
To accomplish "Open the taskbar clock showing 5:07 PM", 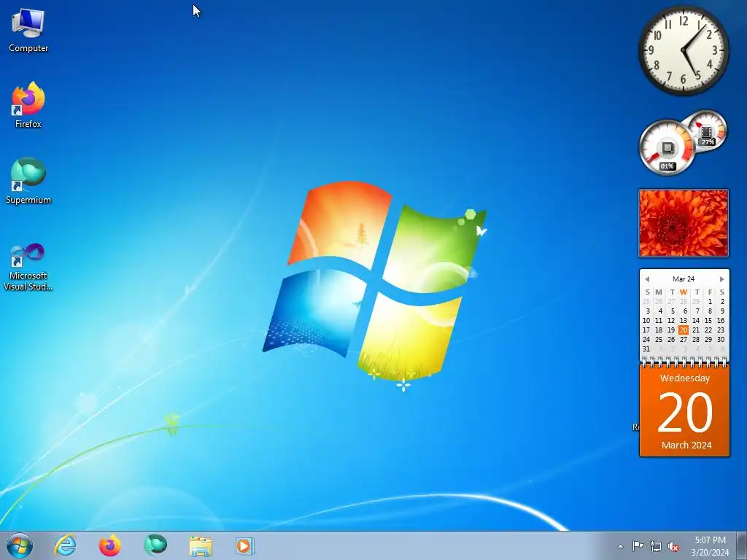I will [710, 546].
